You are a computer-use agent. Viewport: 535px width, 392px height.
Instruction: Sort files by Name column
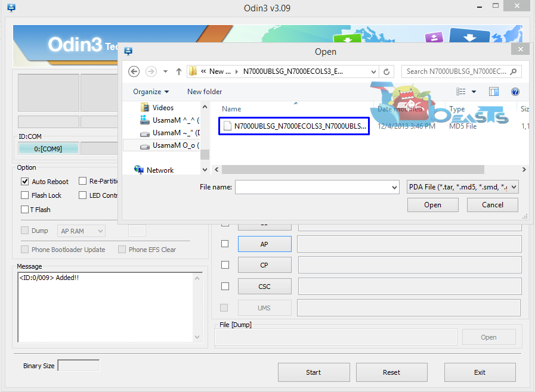(x=231, y=109)
